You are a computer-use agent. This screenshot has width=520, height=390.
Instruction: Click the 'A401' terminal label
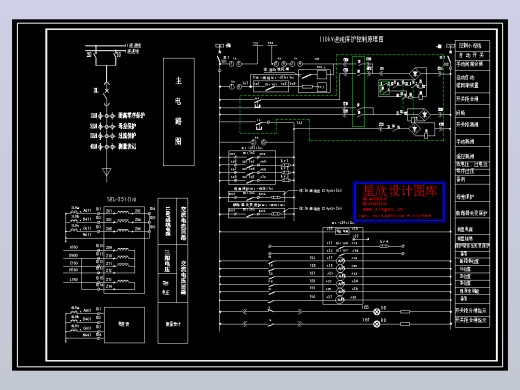pyautogui.click(x=87, y=310)
